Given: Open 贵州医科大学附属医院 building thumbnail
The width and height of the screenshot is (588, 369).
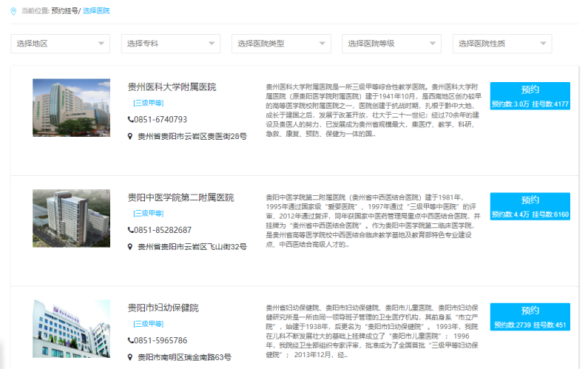Looking at the screenshot, I should click(x=71, y=108).
